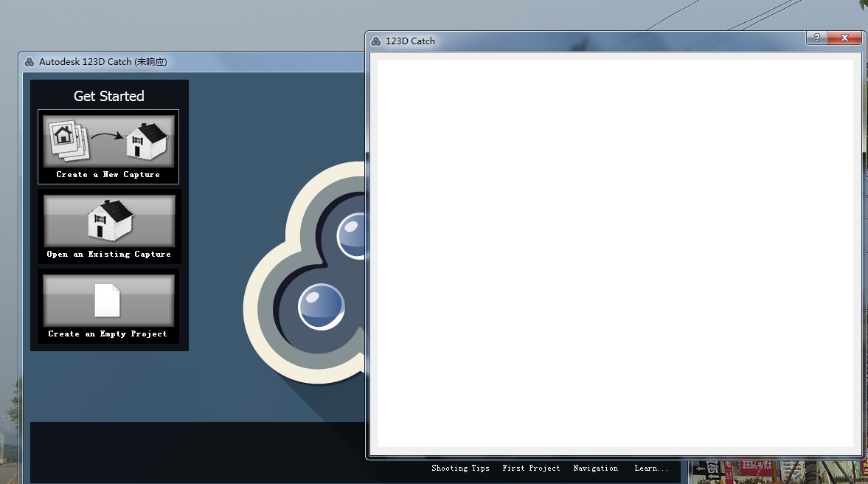868x484 pixels.
Task: Close the 123D Catch dialog window
Action: click(844, 38)
